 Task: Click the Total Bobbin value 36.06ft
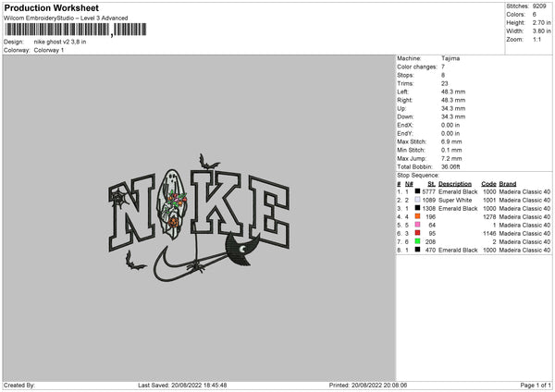tap(450, 166)
